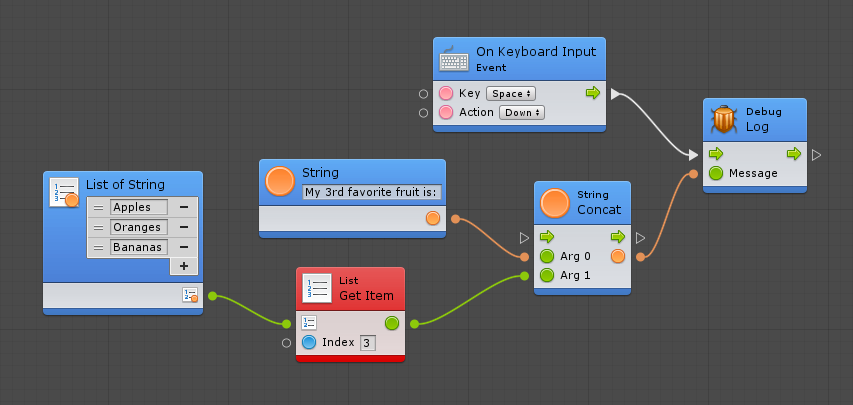Open the Action dropdown showing Down

pyautogui.click(x=521, y=112)
